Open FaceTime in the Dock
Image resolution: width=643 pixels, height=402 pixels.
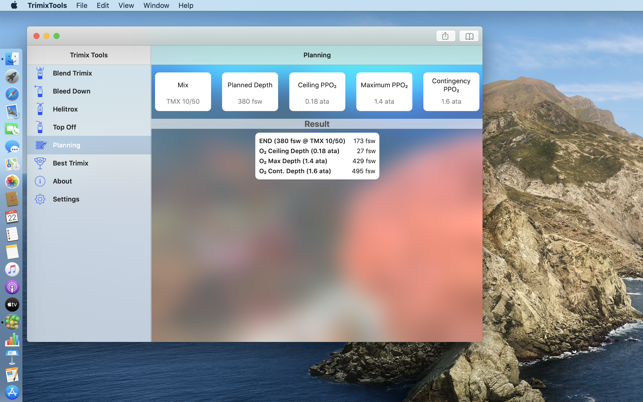(x=12, y=129)
